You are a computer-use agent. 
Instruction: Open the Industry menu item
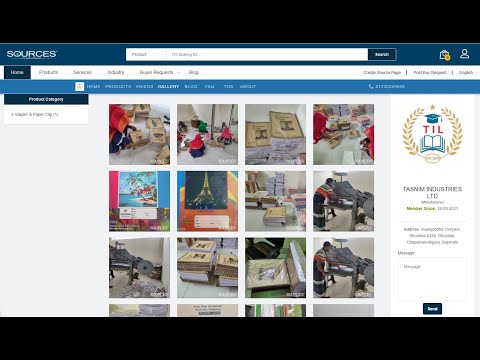pos(116,72)
